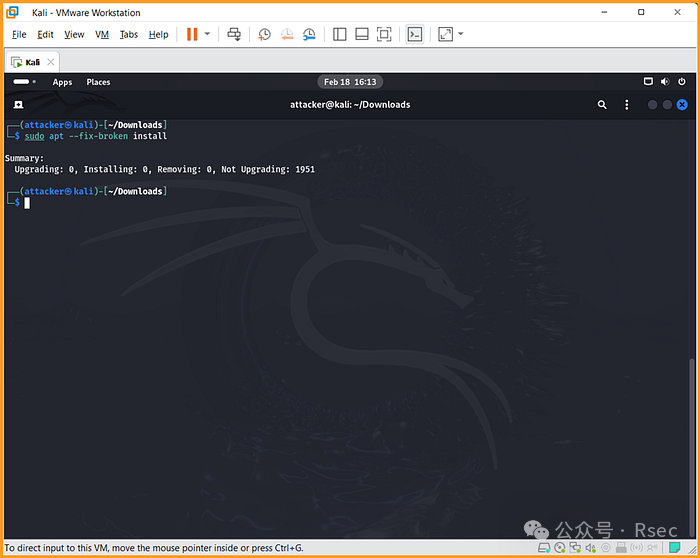Enter full screen mode icon
700x558 pixels.
(x=384, y=34)
